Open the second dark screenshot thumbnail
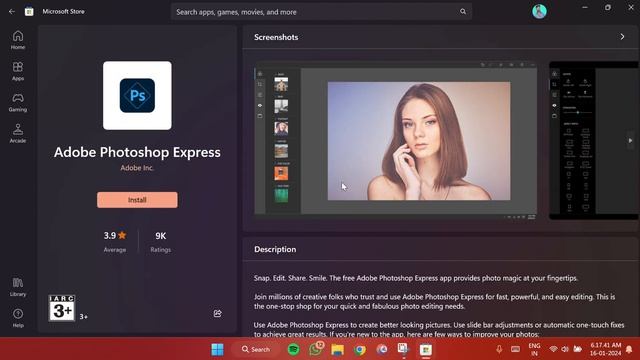 [x=594, y=140]
